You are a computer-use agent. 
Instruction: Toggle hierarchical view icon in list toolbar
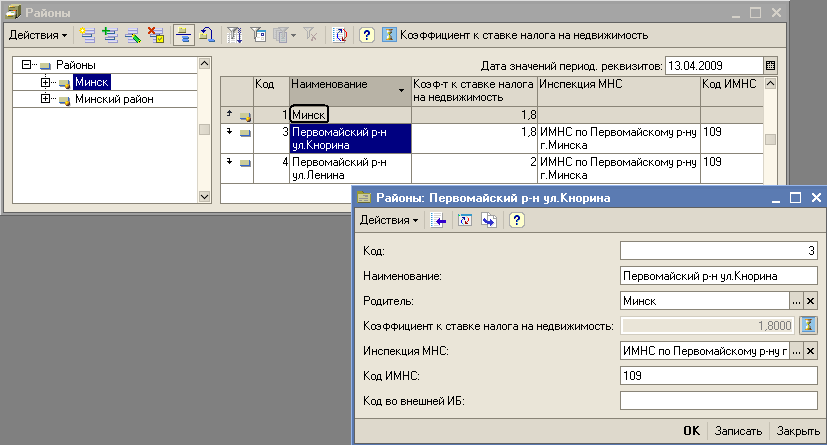184,35
